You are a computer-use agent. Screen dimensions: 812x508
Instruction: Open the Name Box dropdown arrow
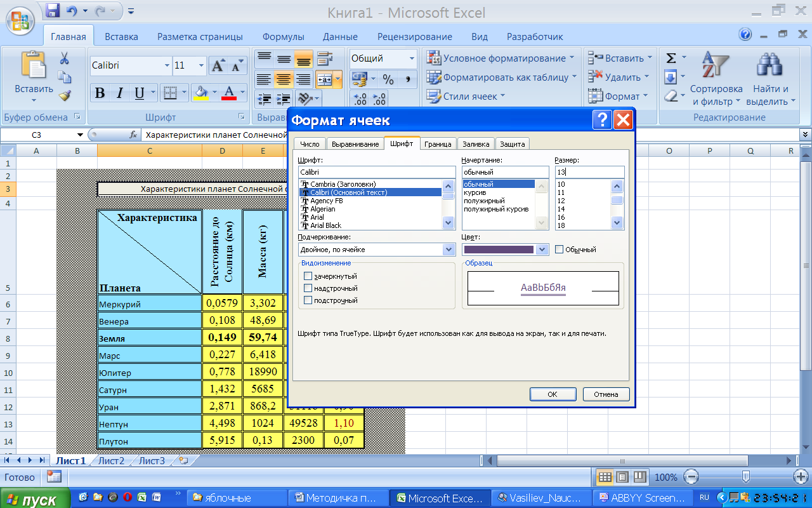click(81, 135)
